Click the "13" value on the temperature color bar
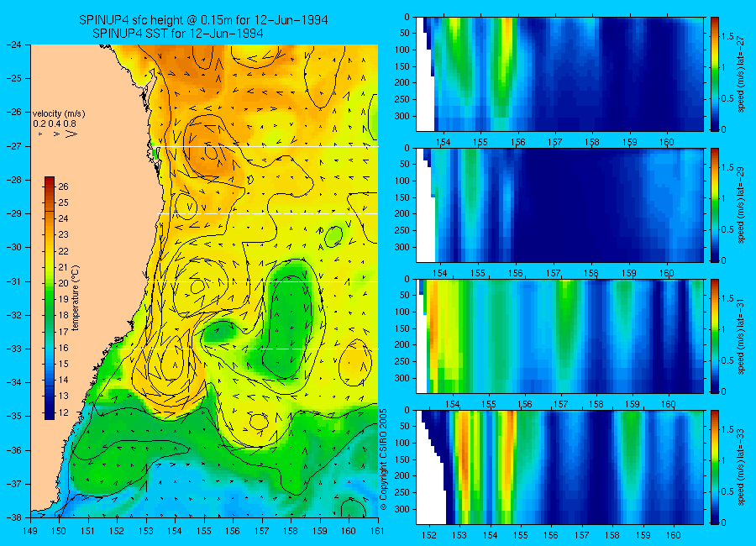 pos(63,396)
